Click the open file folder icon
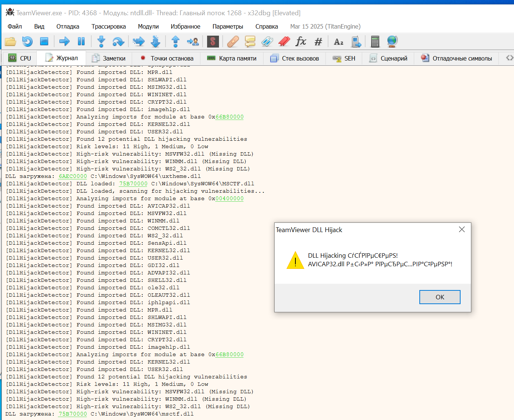This screenshot has width=514, height=420. pos(10,42)
